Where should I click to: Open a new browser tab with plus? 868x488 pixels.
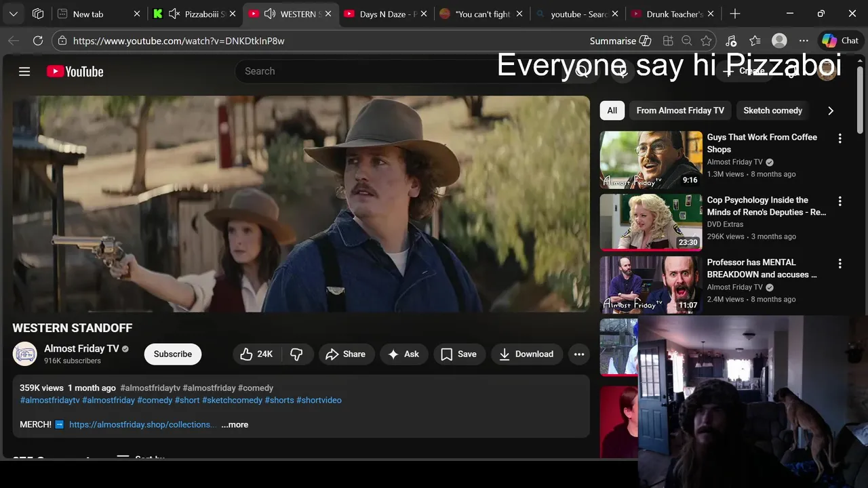point(735,14)
